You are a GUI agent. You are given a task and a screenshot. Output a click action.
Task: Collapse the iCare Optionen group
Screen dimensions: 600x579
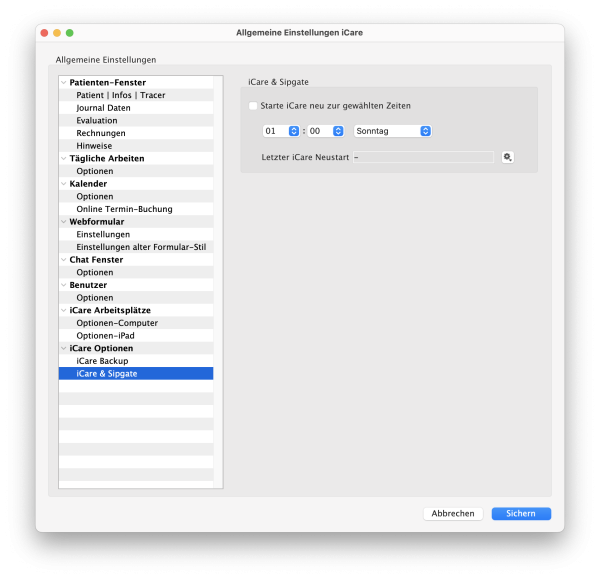pos(64,348)
